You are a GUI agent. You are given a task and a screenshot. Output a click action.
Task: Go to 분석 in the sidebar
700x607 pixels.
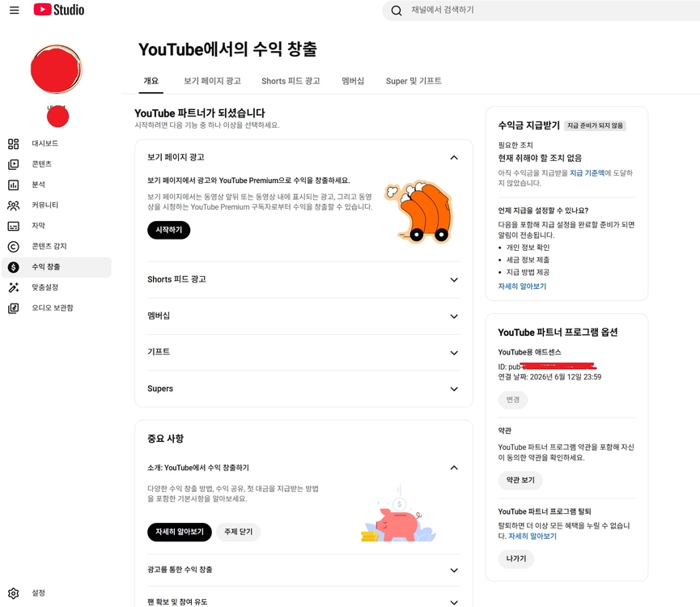pyautogui.click(x=38, y=185)
